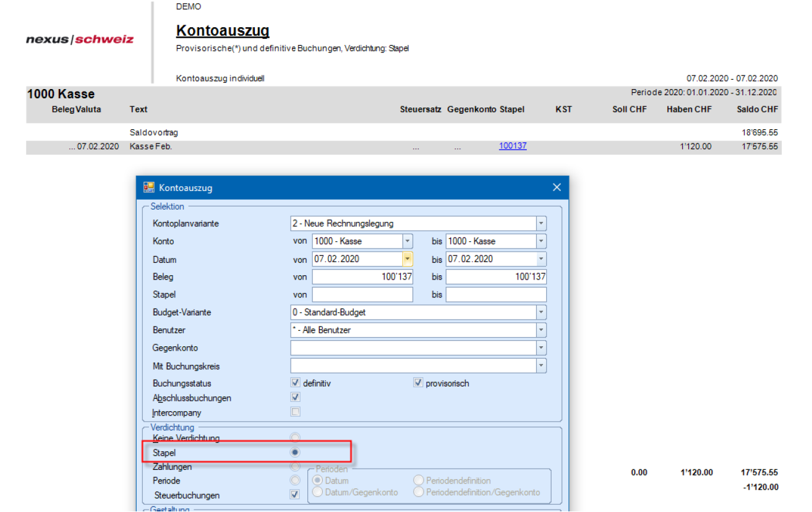Toggle the definitiv Buchungsstatus checkbox
Viewport: 812px width, 512px height.
(x=296, y=383)
